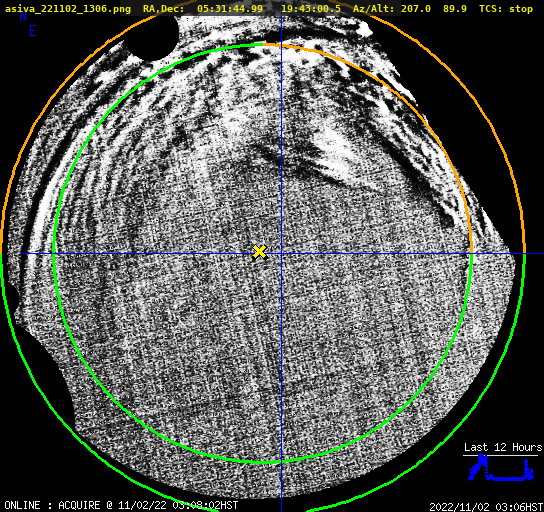This screenshot has width=544, height=512.
Task: Select the RA value 05:31:44.99
Action: click(x=230, y=9)
